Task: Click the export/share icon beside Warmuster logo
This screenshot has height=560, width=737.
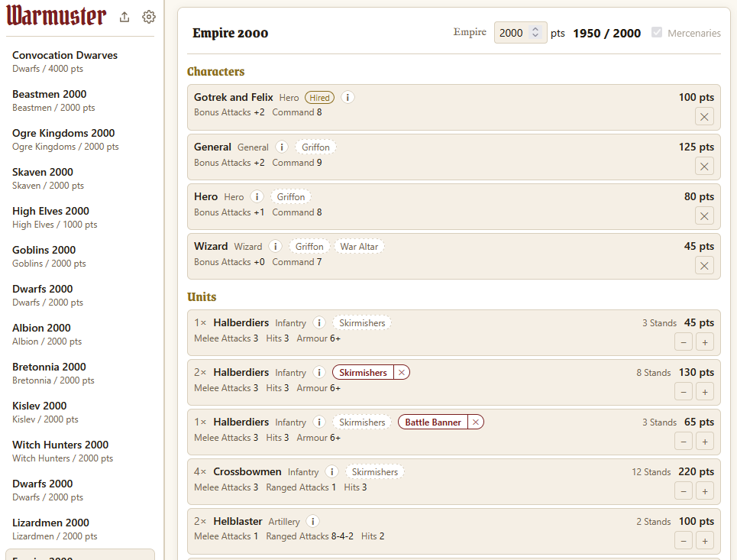Action: (x=124, y=17)
